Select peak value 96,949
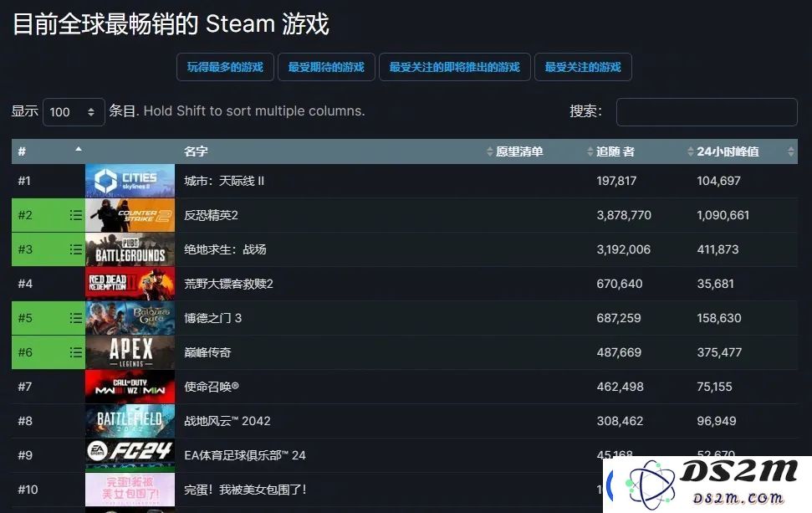Viewport: 812px width, 513px height. pos(717,421)
